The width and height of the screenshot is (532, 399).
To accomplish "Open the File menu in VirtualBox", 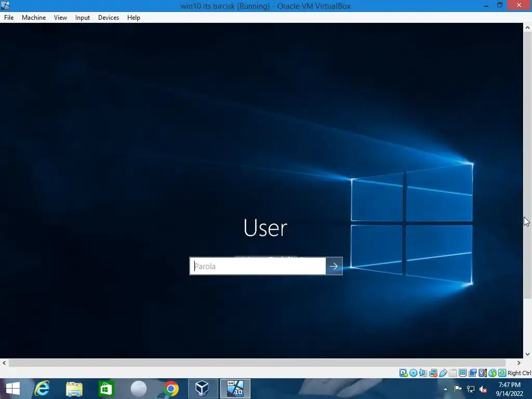I will click(9, 18).
